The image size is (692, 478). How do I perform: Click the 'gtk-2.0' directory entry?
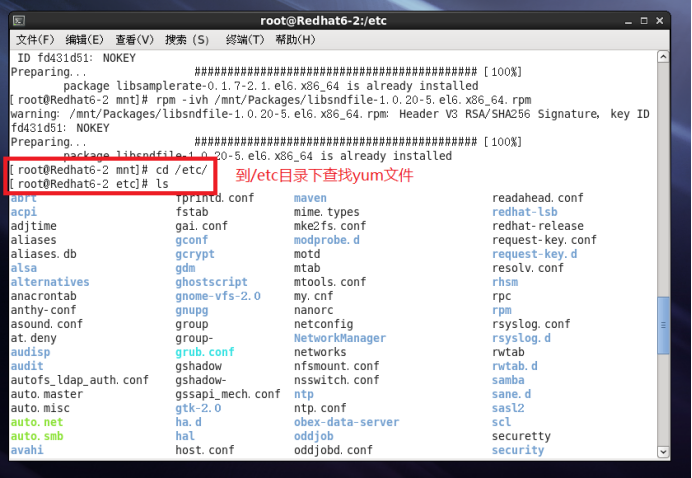coord(199,408)
